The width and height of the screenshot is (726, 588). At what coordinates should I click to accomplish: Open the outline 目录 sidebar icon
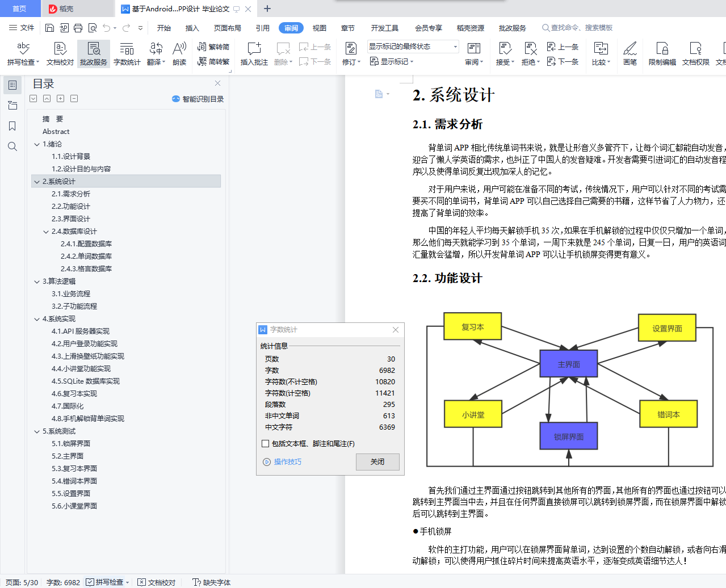click(12, 85)
